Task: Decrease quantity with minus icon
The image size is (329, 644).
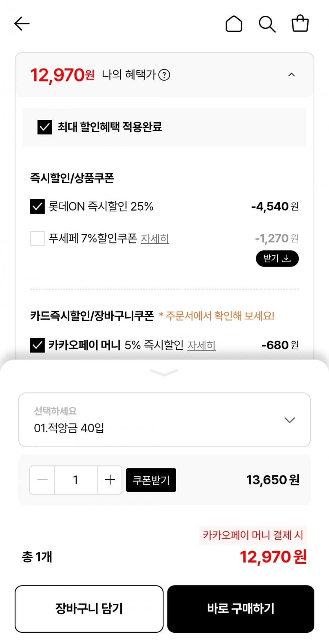Action: click(x=42, y=480)
